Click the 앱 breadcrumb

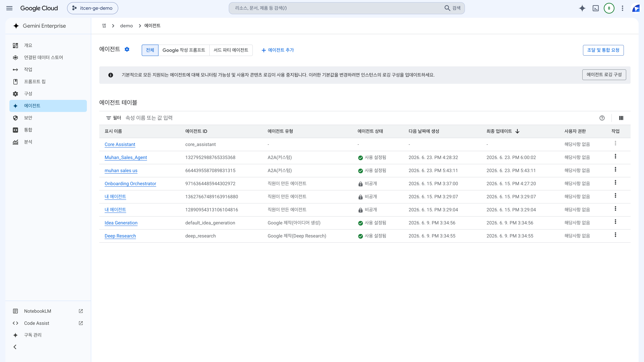(x=104, y=26)
